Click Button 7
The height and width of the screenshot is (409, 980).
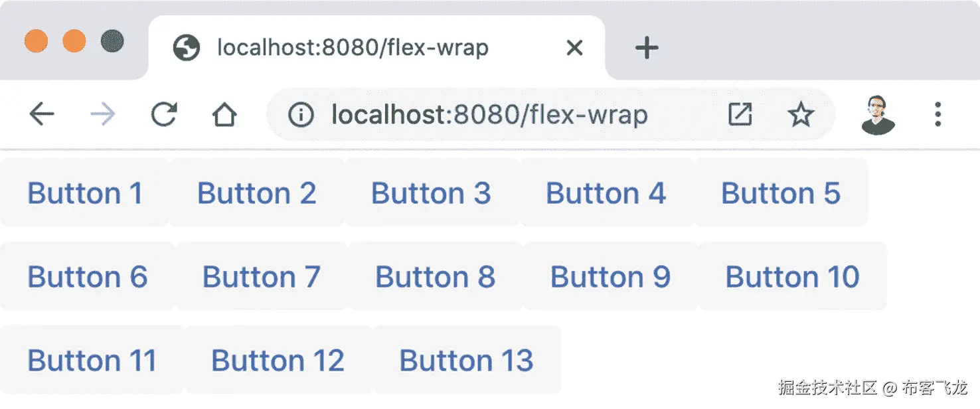click(262, 276)
